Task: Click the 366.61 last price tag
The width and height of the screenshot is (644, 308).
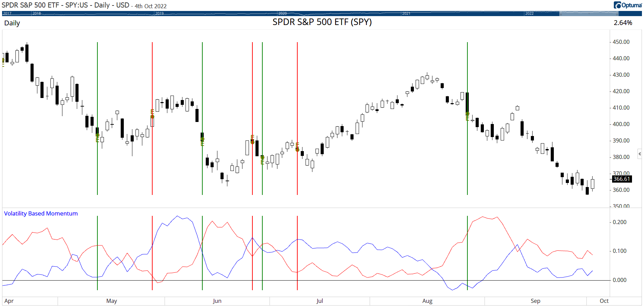Action: point(622,179)
